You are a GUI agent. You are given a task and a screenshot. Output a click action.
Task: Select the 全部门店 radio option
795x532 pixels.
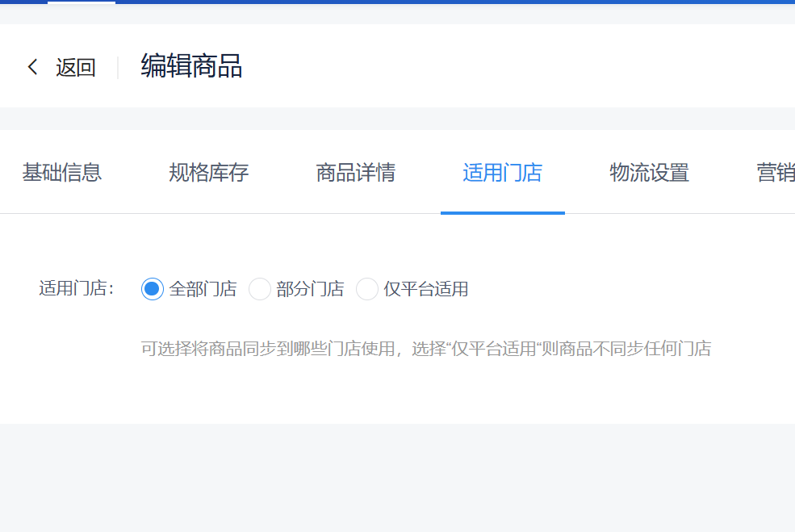pos(152,289)
